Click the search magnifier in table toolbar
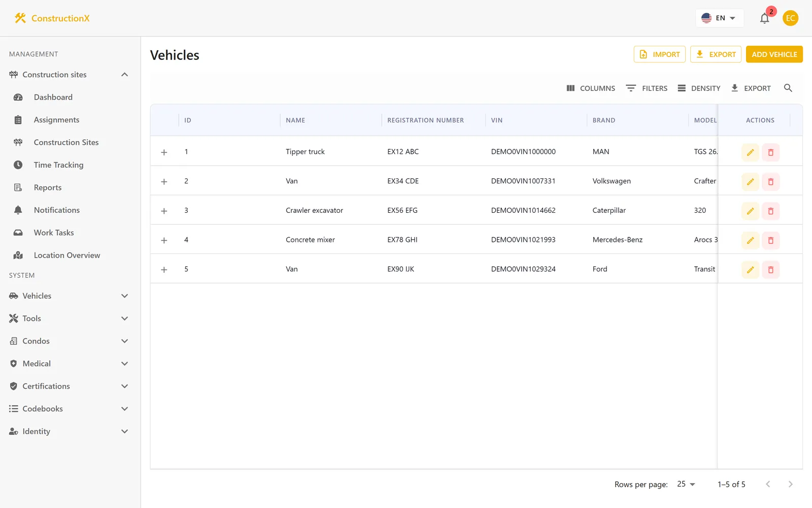 (x=788, y=88)
